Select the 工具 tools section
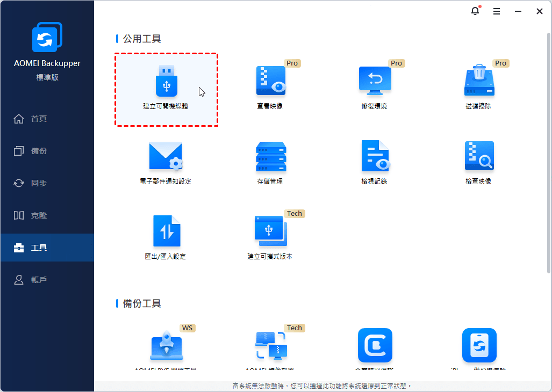This screenshot has width=552, height=392. (47, 248)
